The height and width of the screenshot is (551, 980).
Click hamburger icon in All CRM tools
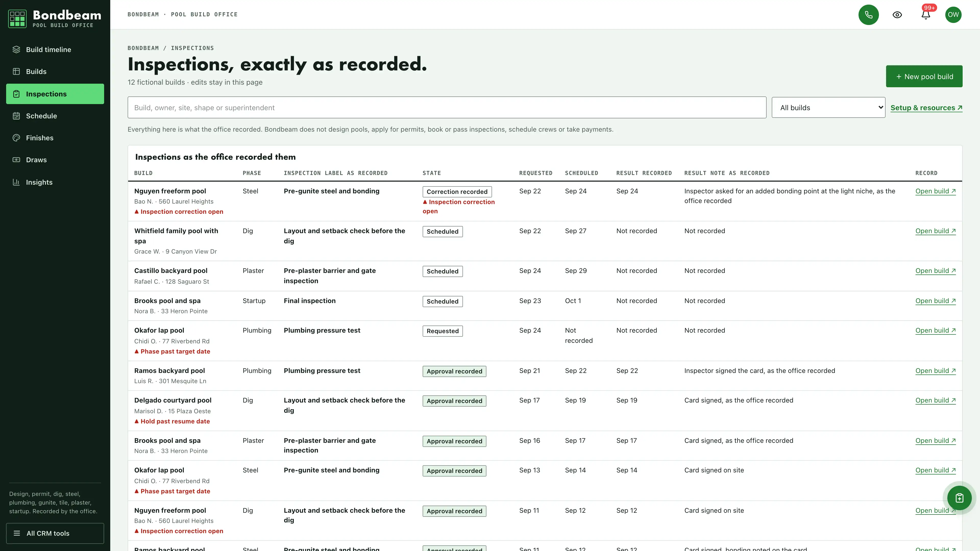(x=17, y=533)
